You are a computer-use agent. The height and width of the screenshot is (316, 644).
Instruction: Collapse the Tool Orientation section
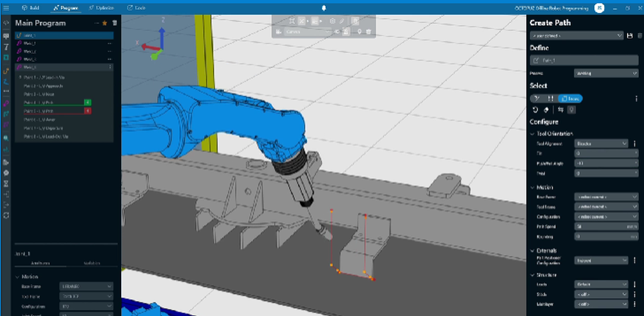(x=533, y=134)
